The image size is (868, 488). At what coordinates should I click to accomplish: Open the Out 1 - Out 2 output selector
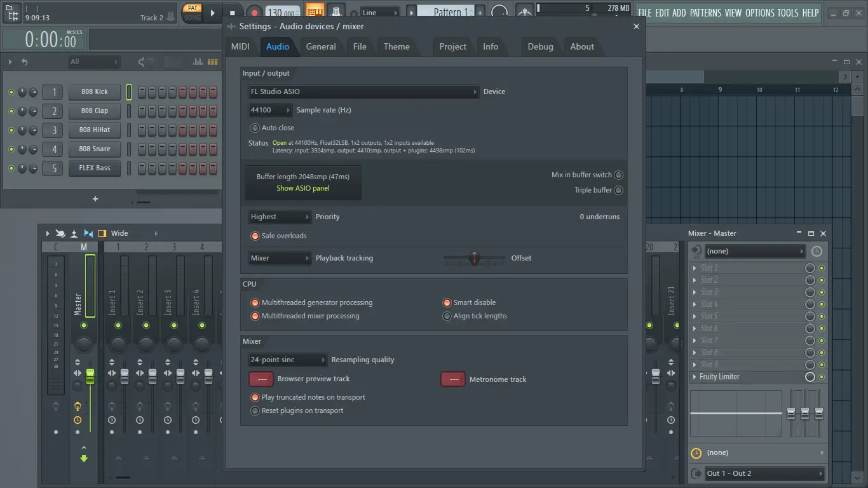764,473
